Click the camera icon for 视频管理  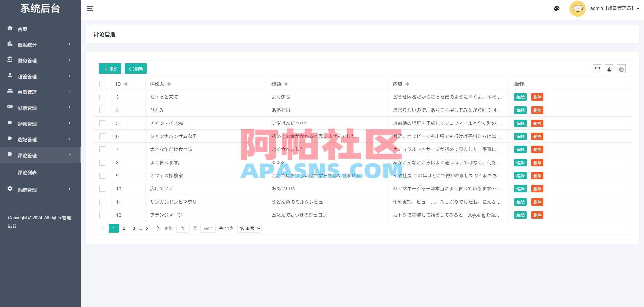coord(10,123)
